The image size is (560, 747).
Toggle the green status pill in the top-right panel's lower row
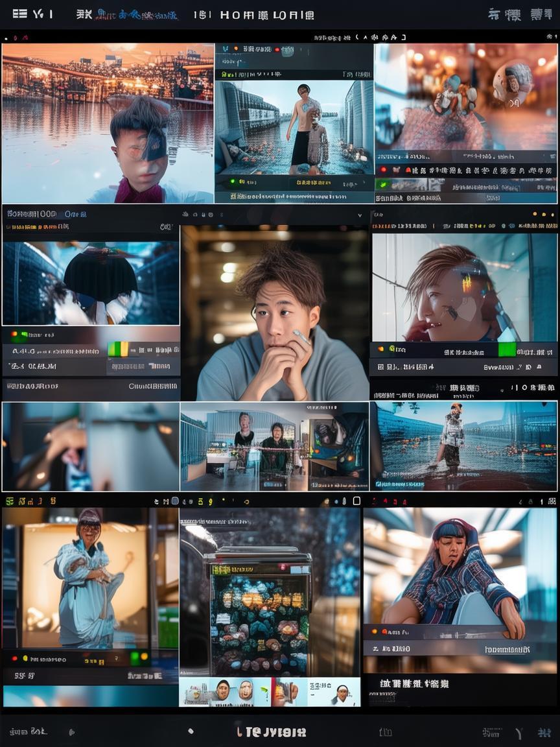(382, 184)
